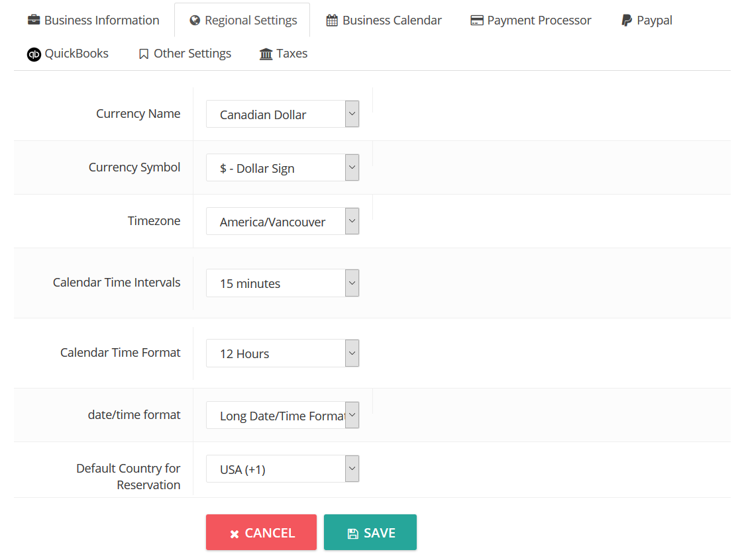Open the 15 minutes interval dropdown

(282, 283)
